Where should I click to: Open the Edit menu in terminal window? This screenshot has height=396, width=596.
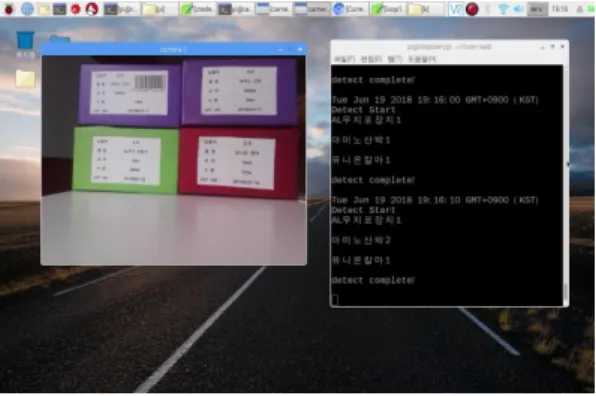[371, 59]
